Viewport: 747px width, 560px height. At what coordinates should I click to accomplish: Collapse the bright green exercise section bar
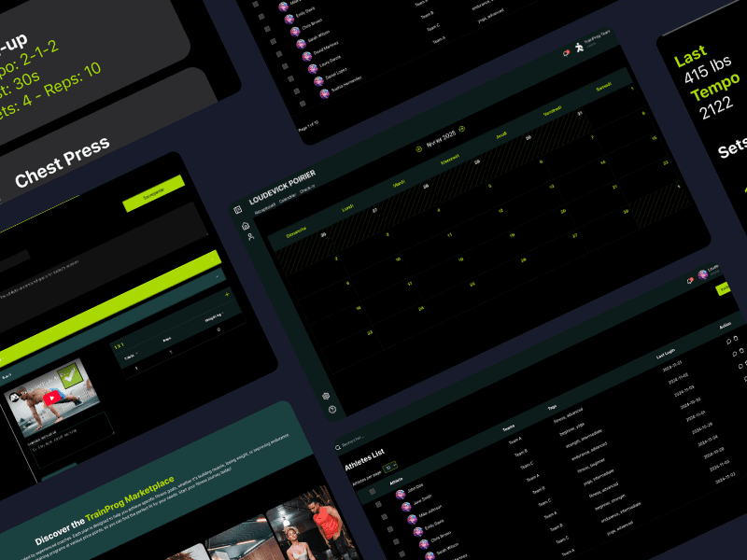214,260
